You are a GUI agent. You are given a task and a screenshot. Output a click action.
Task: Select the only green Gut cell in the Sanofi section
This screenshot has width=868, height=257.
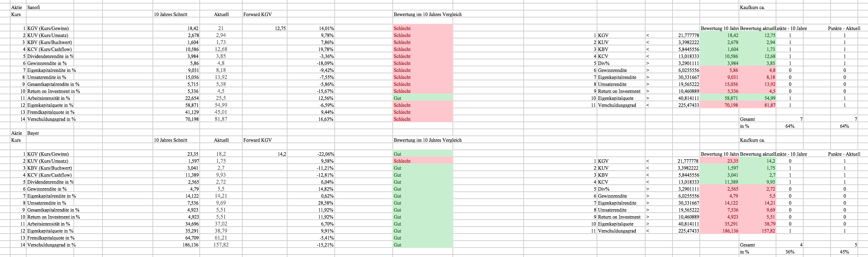(x=423, y=98)
